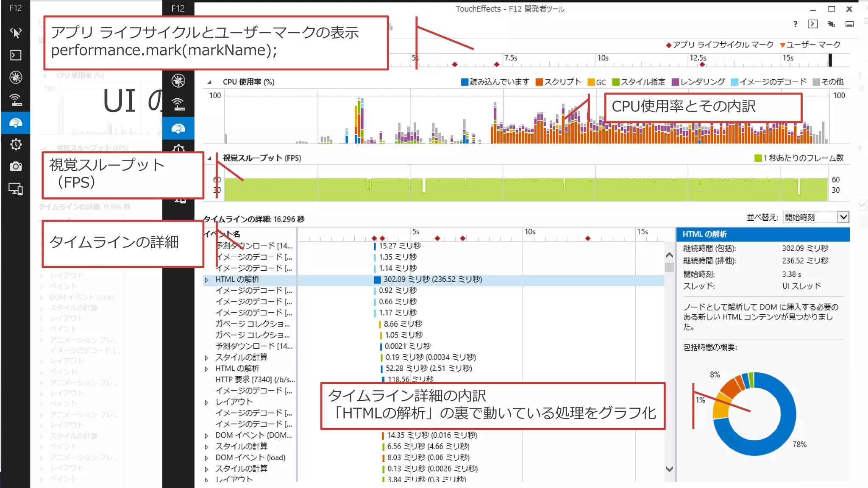Click the scroll-up arrow of the event list
Viewport: 868px width, 488px height.
coord(669,255)
